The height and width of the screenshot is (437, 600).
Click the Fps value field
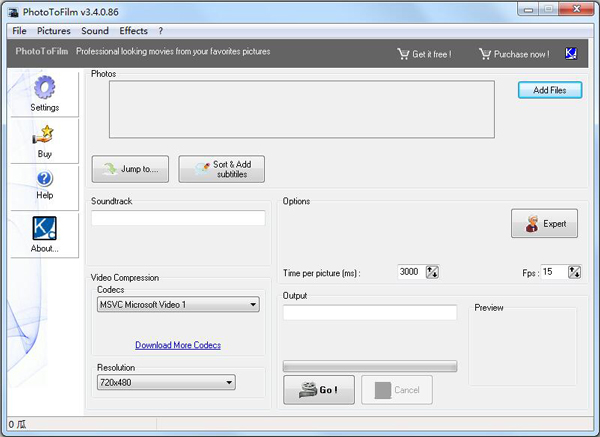click(x=554, y=272)
